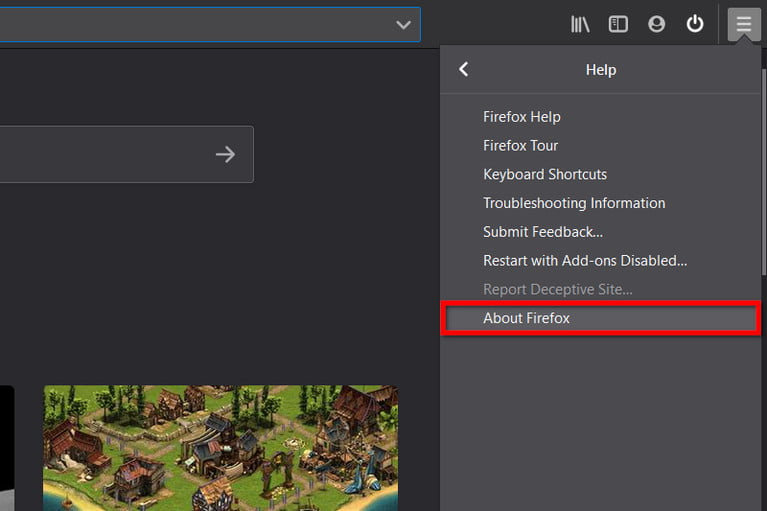Close the hamburger application menu button

click(744, 23)
